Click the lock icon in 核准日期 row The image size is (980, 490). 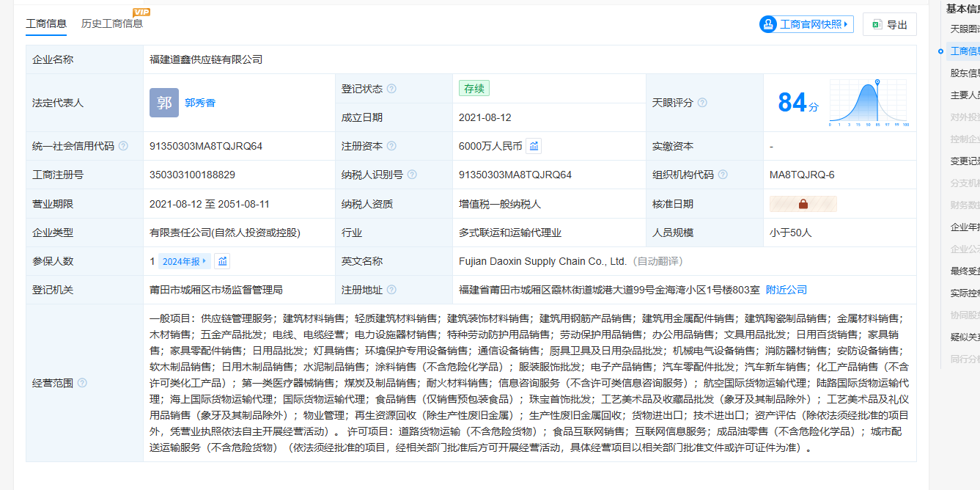[x=803, y=204]
